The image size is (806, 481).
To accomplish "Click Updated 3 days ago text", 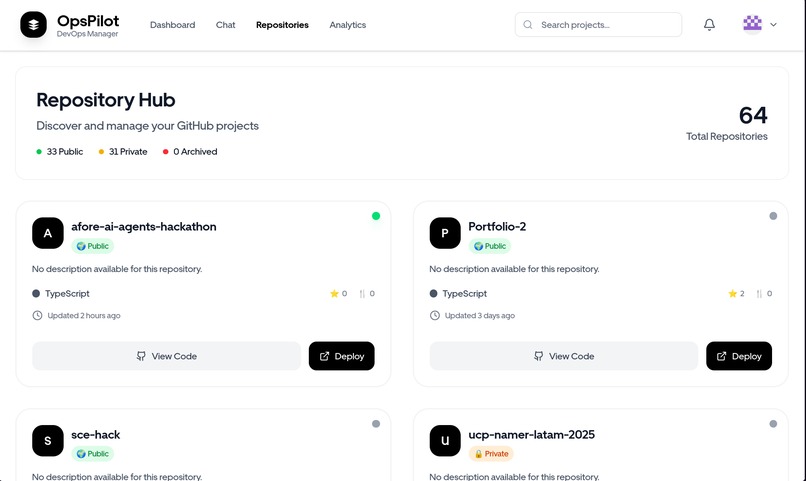I will 480,316.
